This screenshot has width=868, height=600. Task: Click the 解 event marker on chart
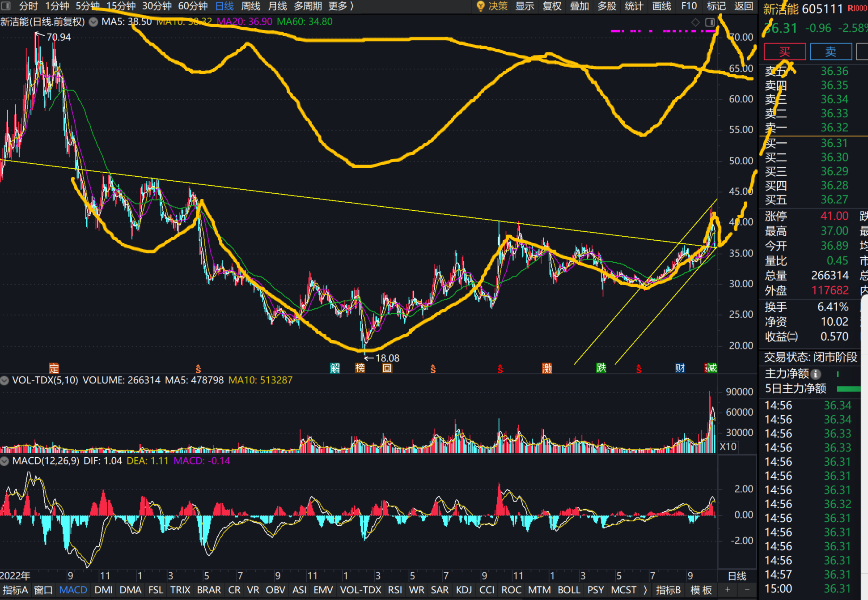point(335,368)
